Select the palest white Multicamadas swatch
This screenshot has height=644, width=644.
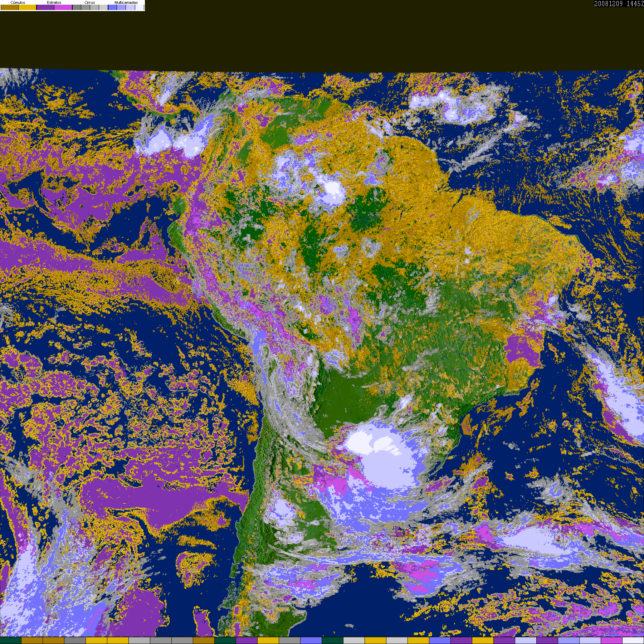point(140,8)
